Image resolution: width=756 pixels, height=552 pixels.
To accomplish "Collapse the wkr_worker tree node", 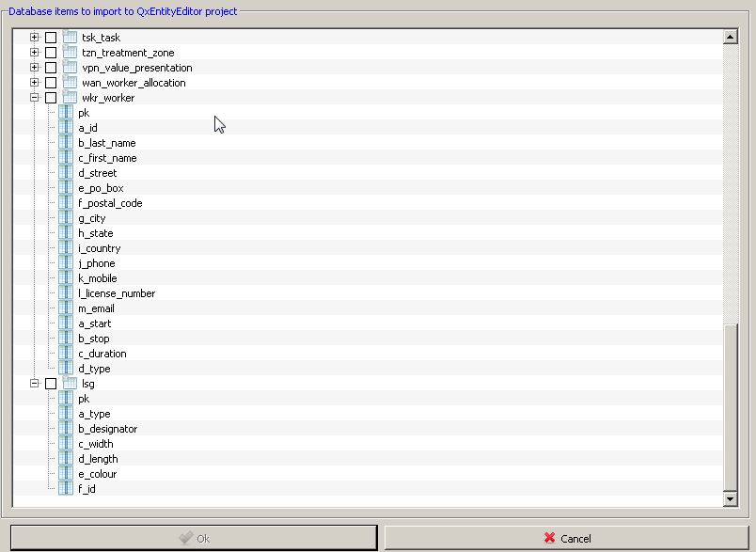I will tap(35, 98).
